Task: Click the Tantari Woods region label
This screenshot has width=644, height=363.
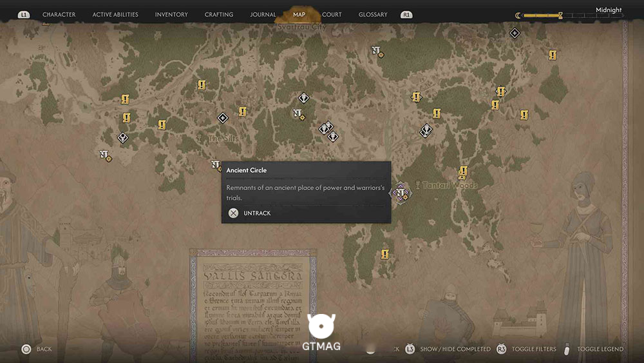Action: click(450, 186)
